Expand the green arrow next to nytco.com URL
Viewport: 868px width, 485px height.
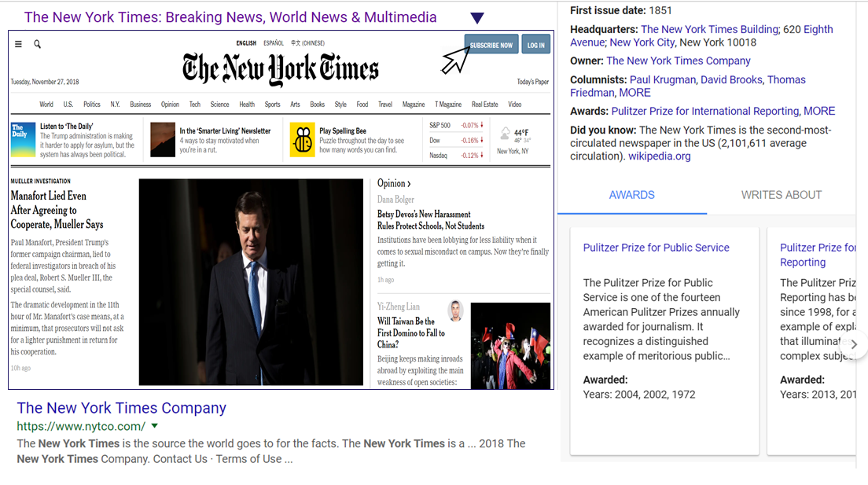(x=154, y=426)
